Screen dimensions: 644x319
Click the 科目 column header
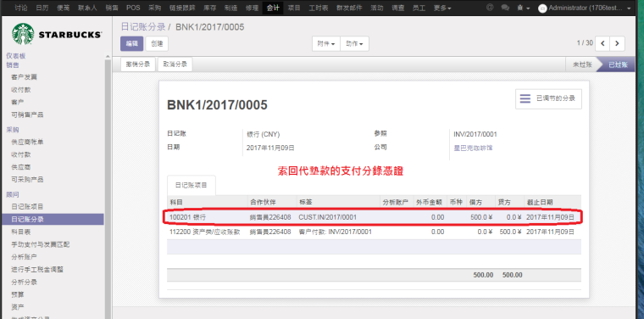point(175,202)
